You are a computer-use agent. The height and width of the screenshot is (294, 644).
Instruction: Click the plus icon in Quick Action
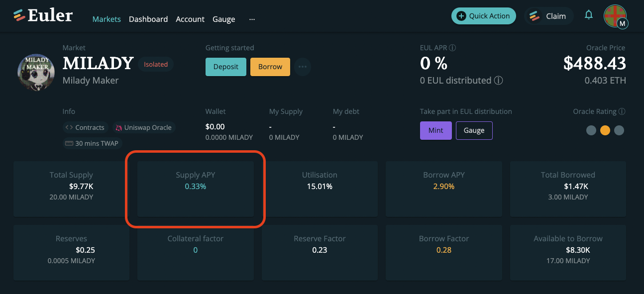click(461, 16)
